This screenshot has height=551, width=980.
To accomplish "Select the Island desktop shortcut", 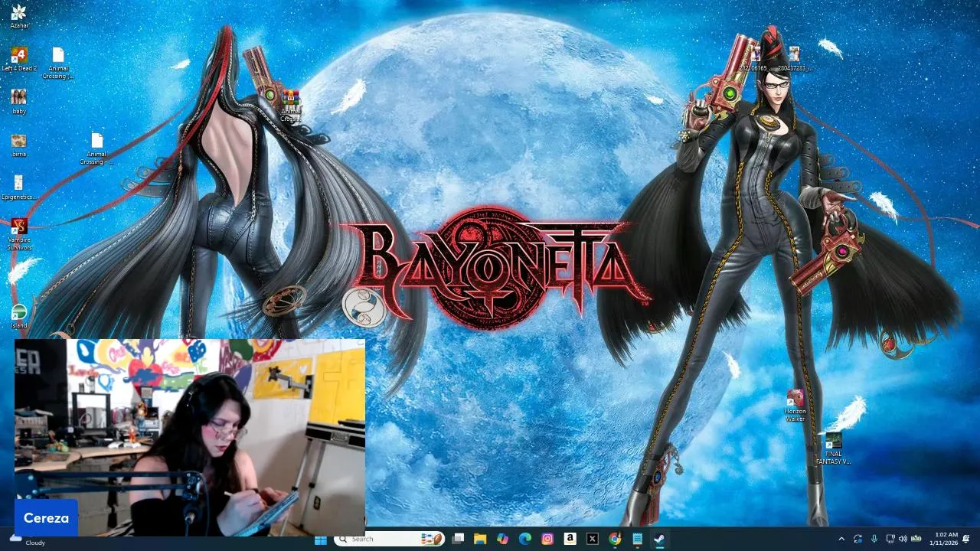I will point(19,316).
